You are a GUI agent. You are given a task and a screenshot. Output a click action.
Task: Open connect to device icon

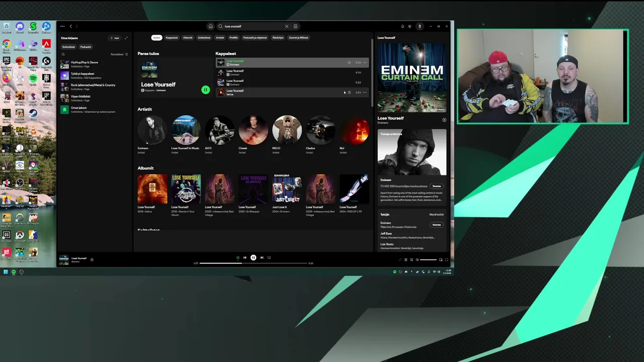(x=412, y=260)
